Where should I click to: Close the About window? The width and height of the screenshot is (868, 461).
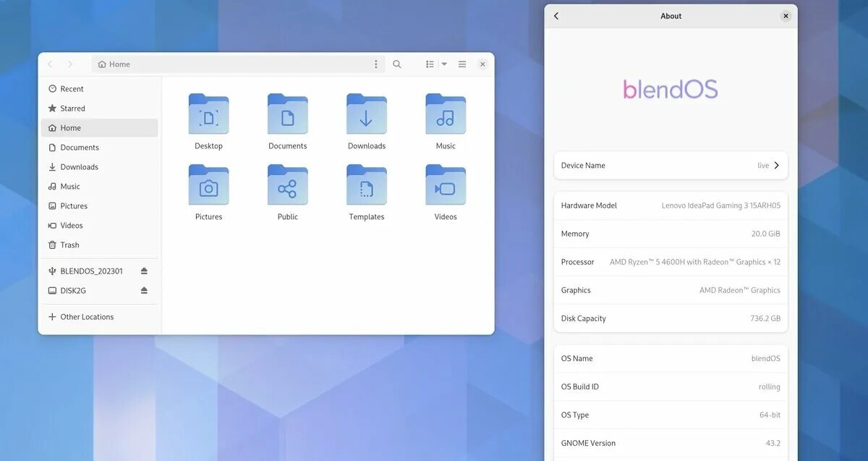pyautogui.click(x=786, y=16)
